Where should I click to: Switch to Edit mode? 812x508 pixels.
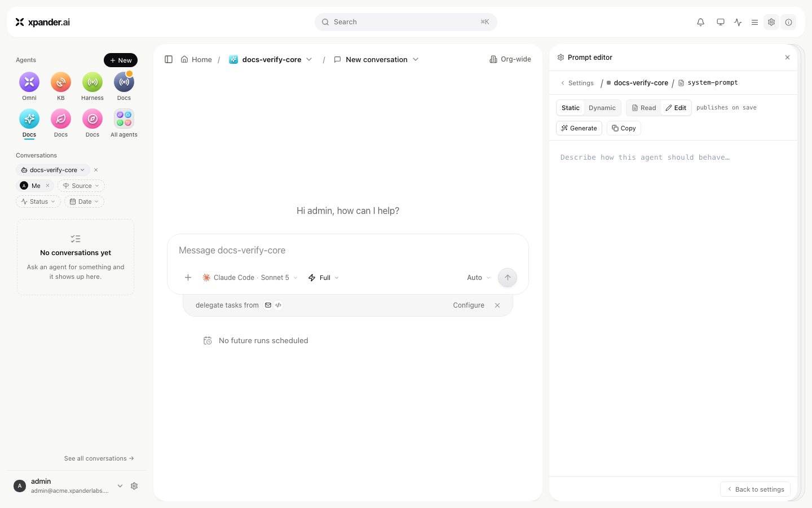pyautogui.click(x=676, y=108)
